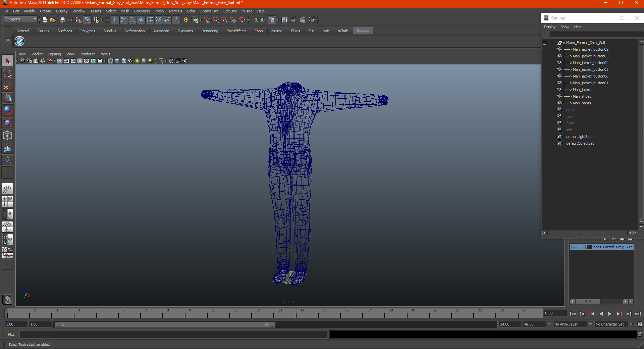The height and width of the screenshot is (349, 644).
Task: Save the scene with floppy icon
Action: 62,20
